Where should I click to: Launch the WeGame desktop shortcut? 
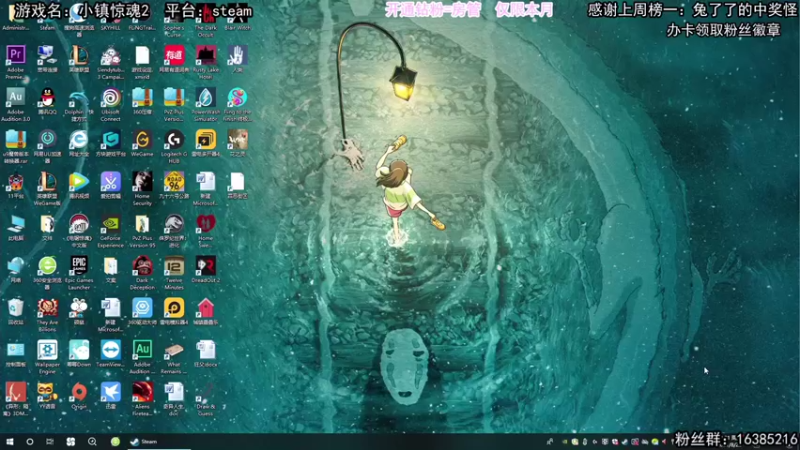pos(142,140)
